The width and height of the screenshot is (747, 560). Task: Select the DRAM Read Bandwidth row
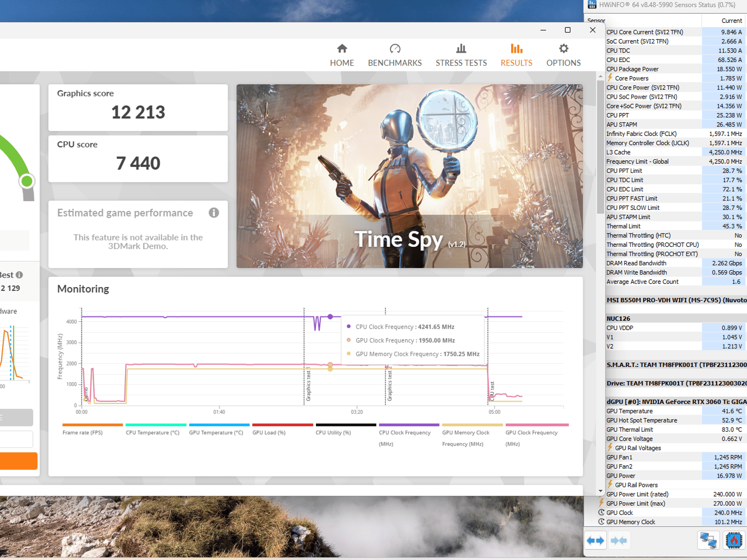(676, 263)
